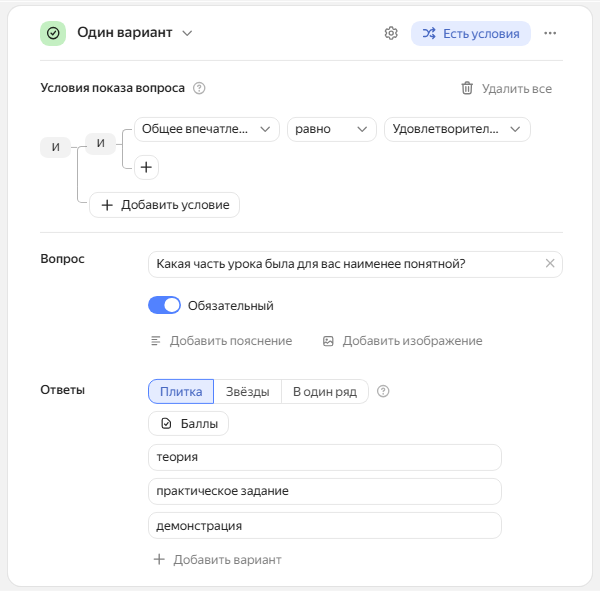Toggle the outer И logic operator
This screenshot has width=600, height=591.
(55, 147)
